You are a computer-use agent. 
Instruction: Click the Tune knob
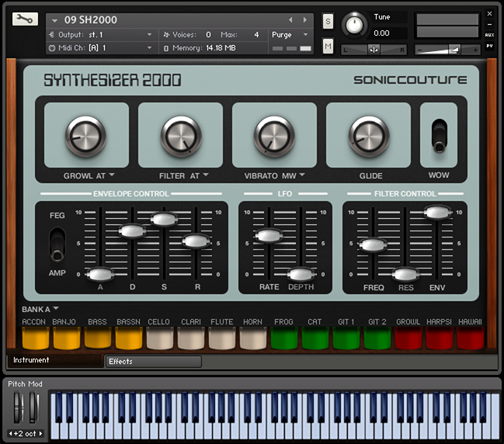pyautogui.click(x=354, y=25)
